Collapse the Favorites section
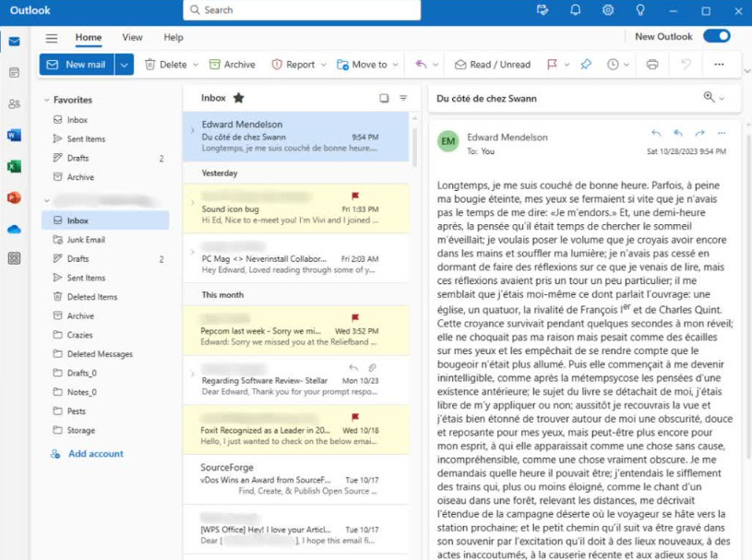 click(x=46, y=101)
